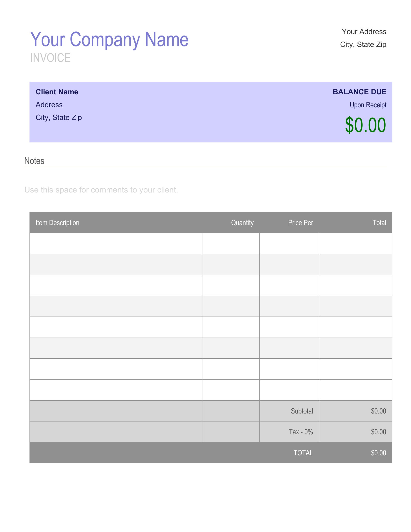Select the Your Address line
Image resolution: width=411 pixels, height=532 pixels.
tap(364, 32)
